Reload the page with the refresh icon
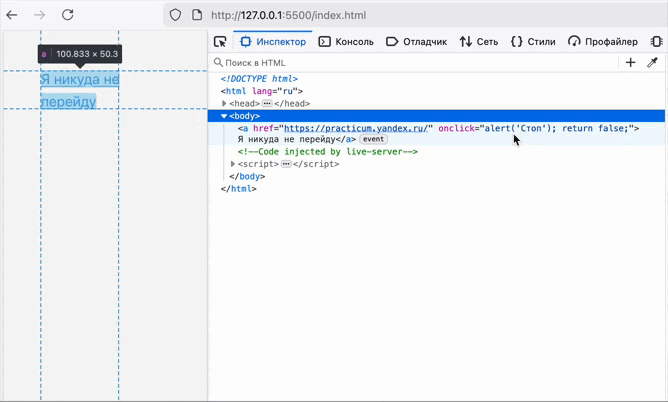The image size is (668, 402). tap(68, 15)
